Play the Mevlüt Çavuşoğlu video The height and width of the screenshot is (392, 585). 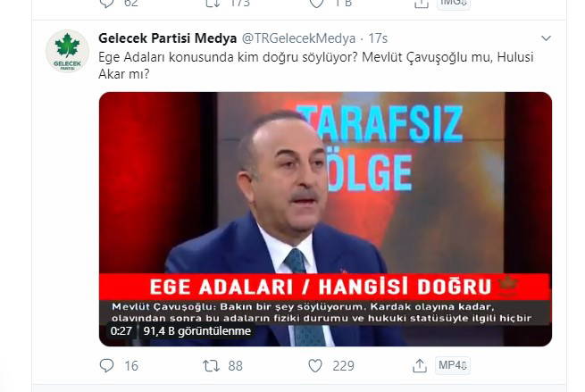pos(325,219)
